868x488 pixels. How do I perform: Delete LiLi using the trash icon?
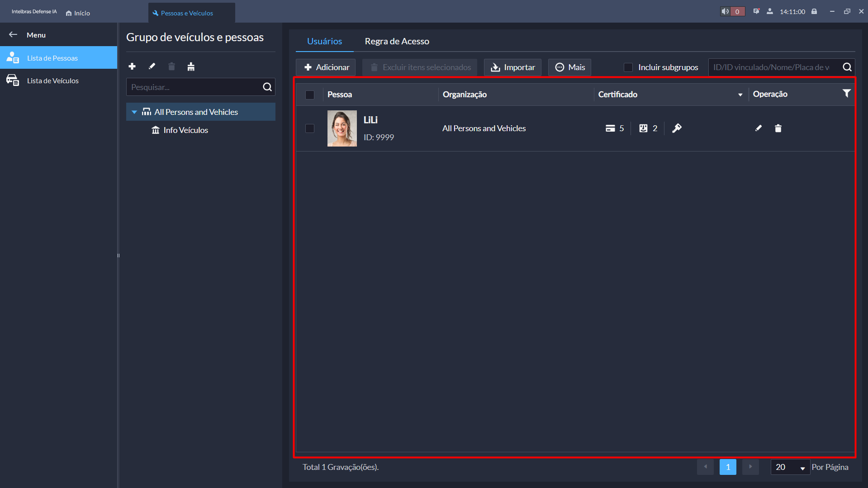778,128
